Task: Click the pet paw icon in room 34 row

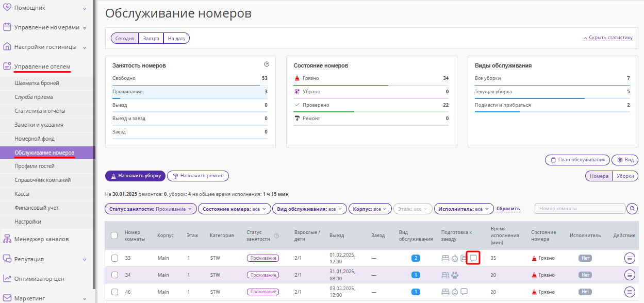Action: point(455,275)
